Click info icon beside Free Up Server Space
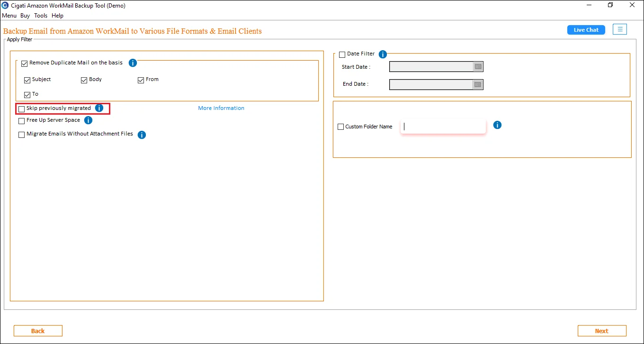 tap(88, 120)
